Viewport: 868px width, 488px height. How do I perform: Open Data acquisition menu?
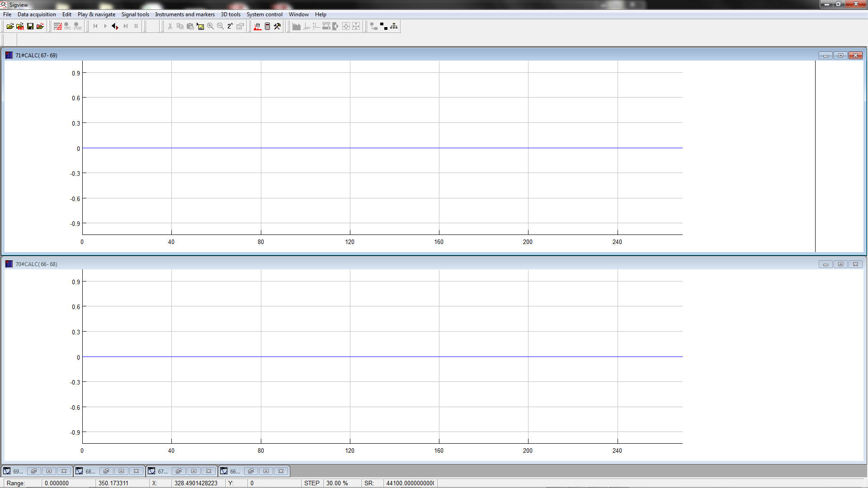[37, 14]
